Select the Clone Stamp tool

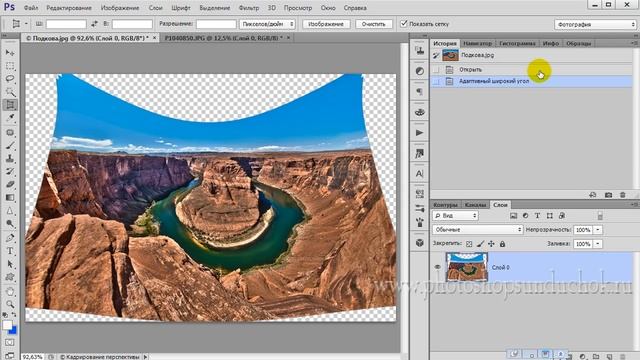10,159
